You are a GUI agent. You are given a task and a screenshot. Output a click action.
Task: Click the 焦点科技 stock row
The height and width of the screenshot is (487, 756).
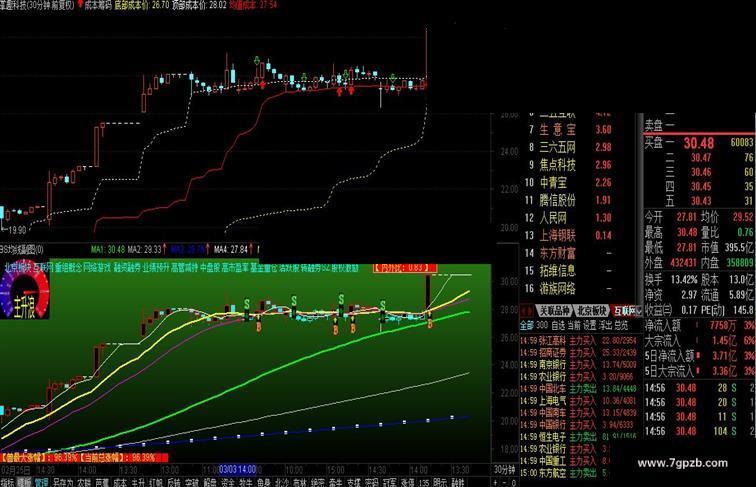[569, 165]
